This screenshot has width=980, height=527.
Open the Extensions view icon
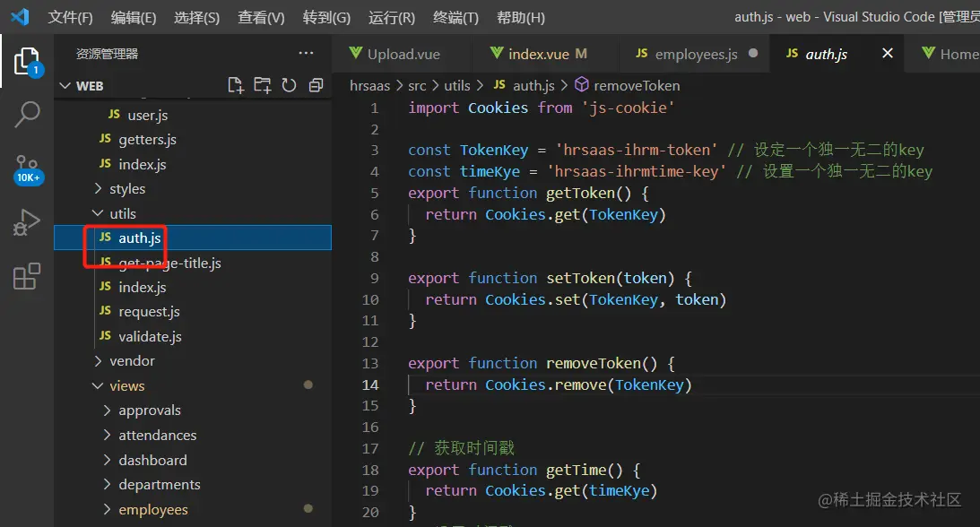click(27, 276)
